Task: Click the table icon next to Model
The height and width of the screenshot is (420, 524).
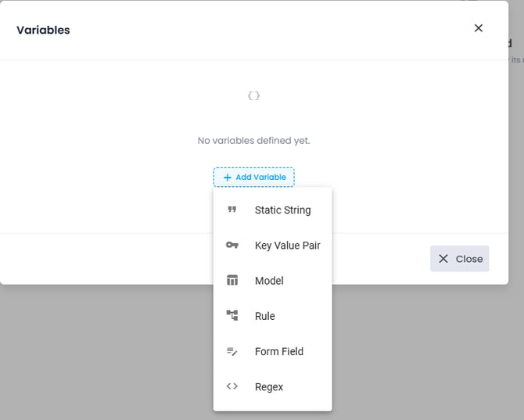Action: tap(231, 281)
